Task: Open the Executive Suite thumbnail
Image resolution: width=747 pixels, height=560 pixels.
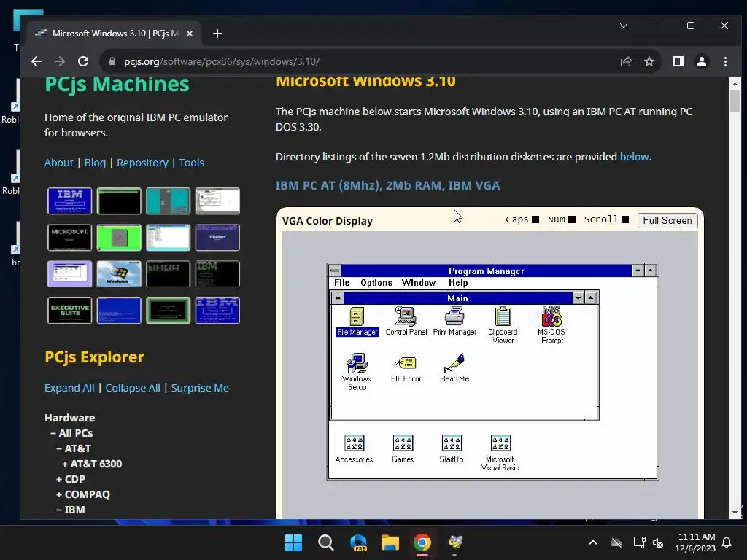Action: [69, 311]
